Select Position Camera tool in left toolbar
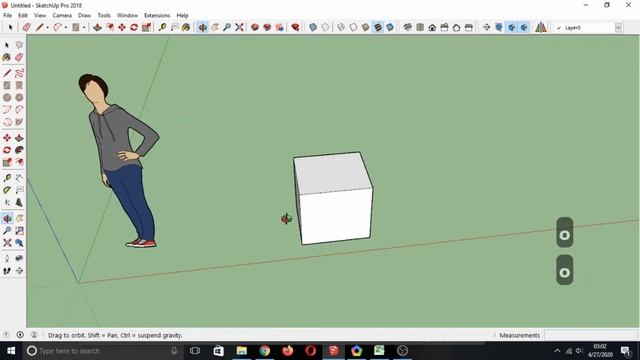The width and height of the screenshot is (640, 360). point(7,259)
